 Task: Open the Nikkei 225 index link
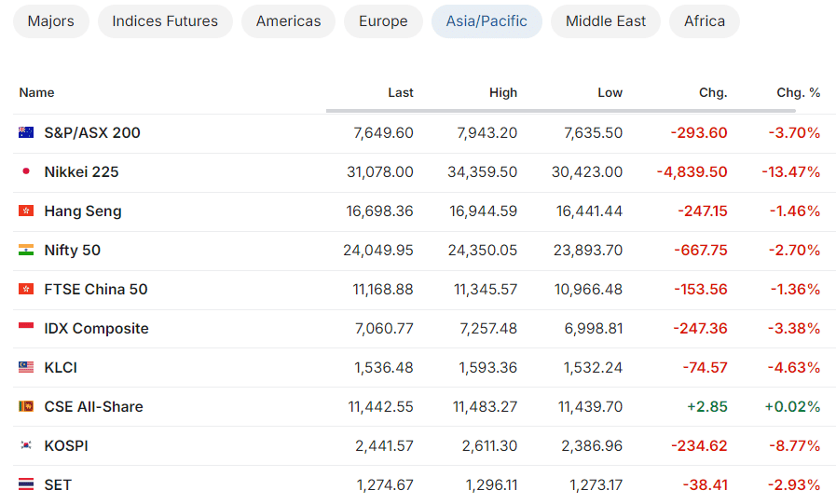(x=82, y=172)
